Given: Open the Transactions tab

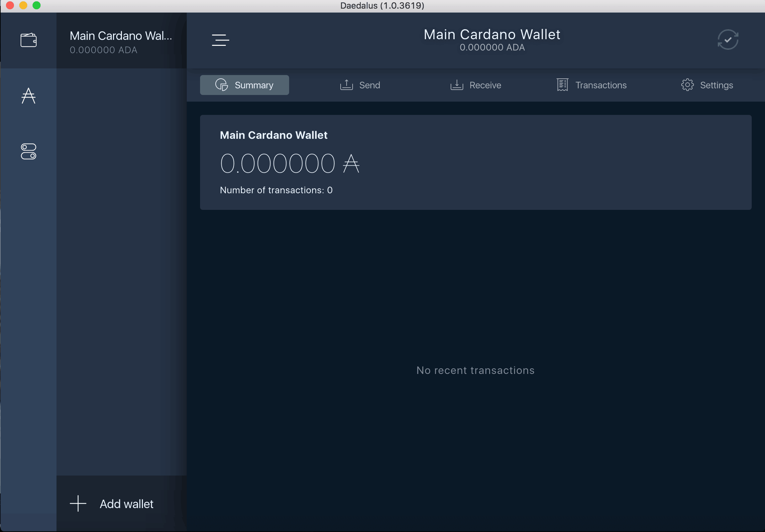Looking at the screenshot, I should [591, 85].
